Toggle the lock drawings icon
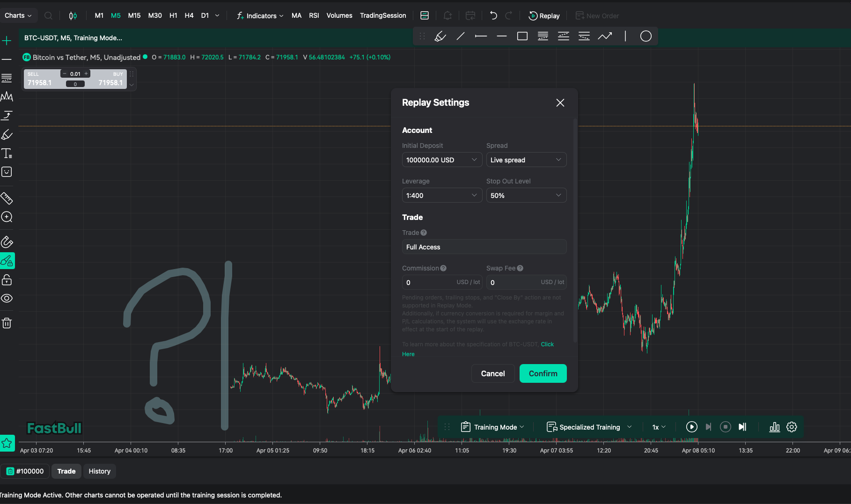Screen dimensions: 851x504 7,280
